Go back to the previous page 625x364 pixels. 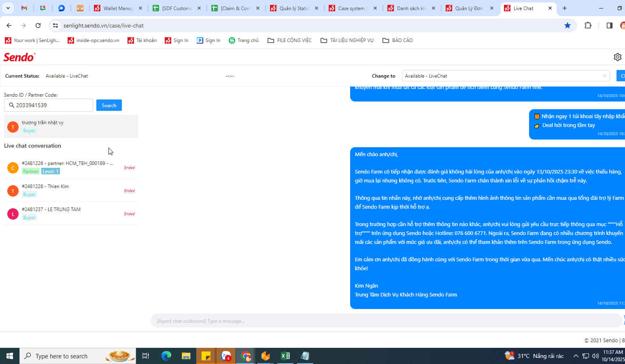coord(9,25)
